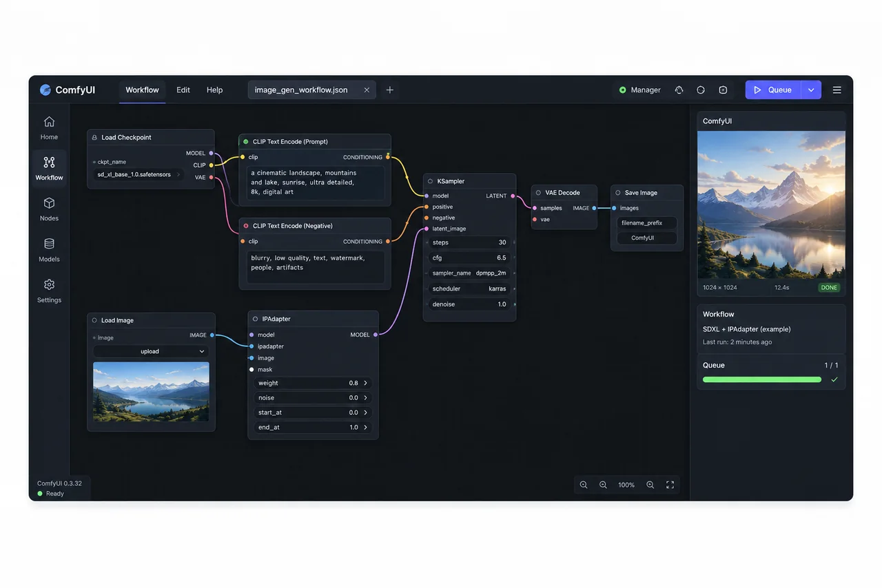Toggle the collapse circle on the Save Image node

click(618, 193)
